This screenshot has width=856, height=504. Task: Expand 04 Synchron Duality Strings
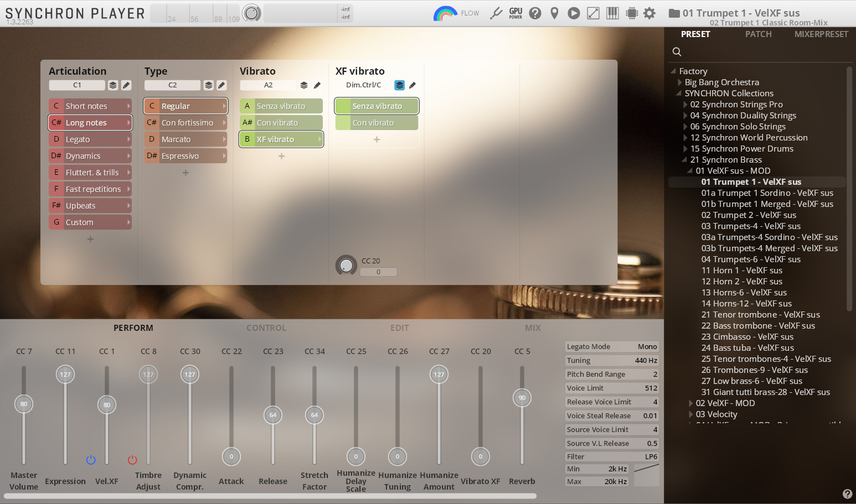[685, 115]
